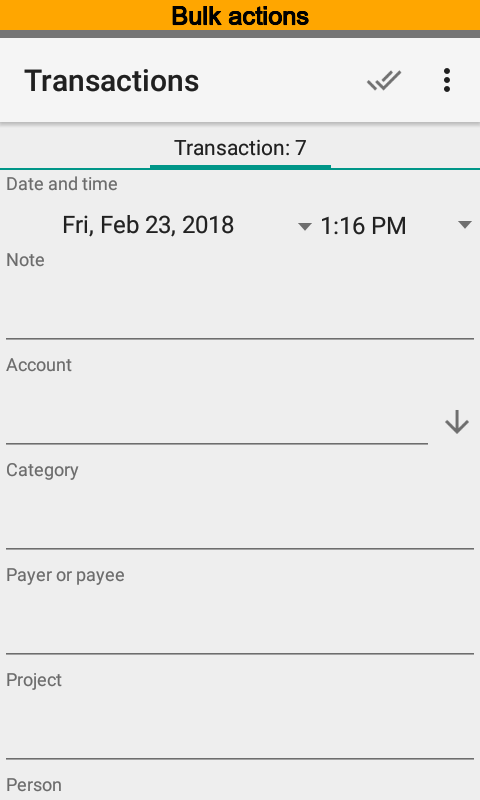Click the Account label text
The image size is (480, 800).
pos(39,365)
